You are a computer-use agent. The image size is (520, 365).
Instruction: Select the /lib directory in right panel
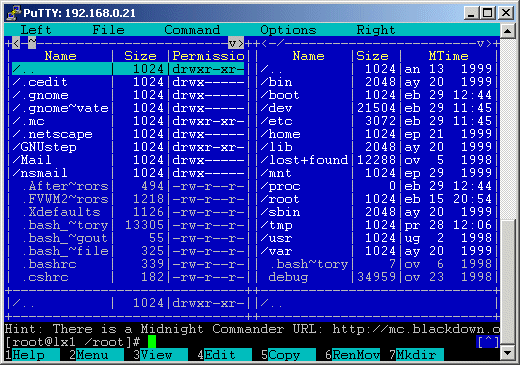376,147
